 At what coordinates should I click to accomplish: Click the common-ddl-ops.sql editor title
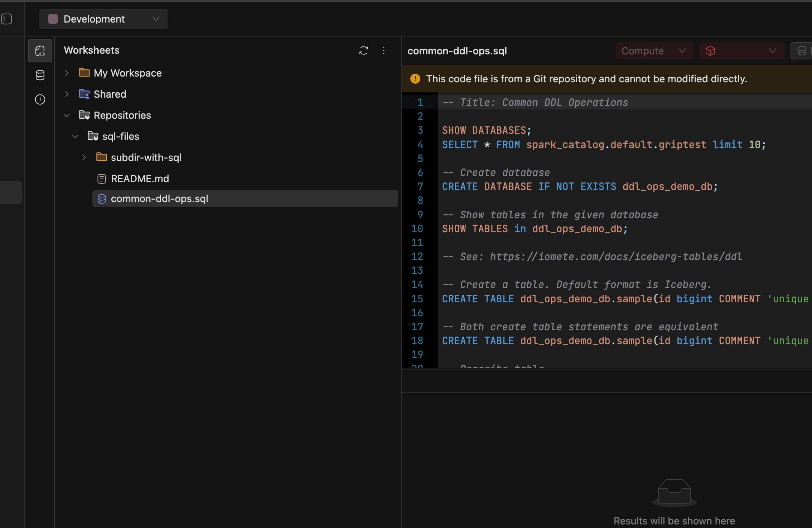pos(457,51)
